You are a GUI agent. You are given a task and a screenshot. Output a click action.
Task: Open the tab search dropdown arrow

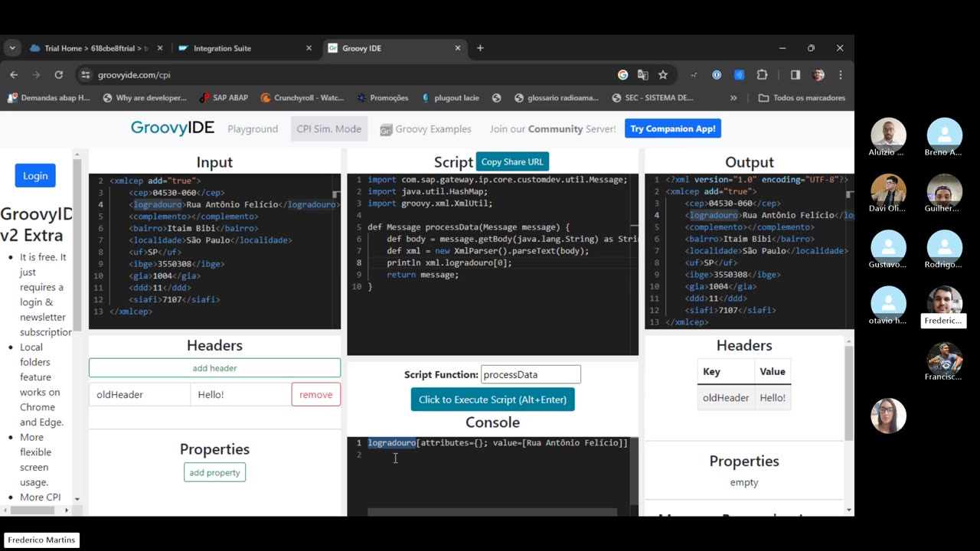tap(12, 48)
